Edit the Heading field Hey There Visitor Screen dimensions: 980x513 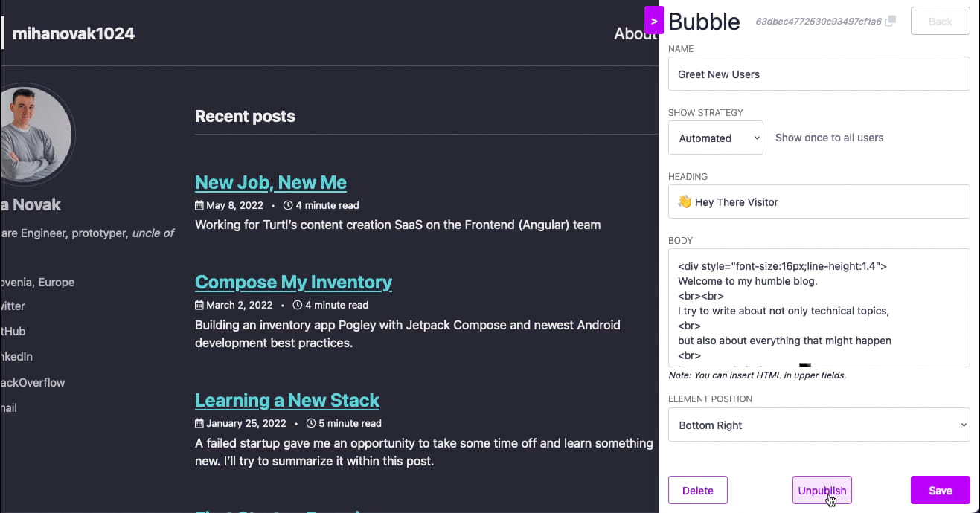click(819, 201)
